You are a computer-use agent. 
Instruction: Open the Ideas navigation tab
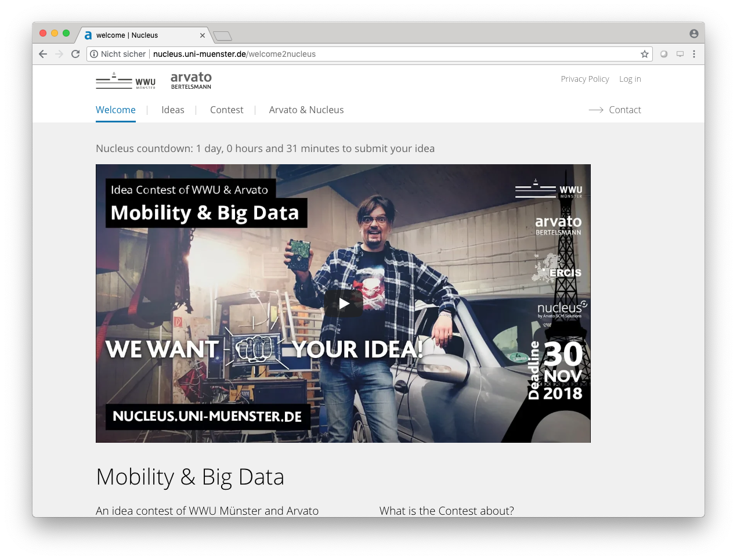[x=173, y=110]
